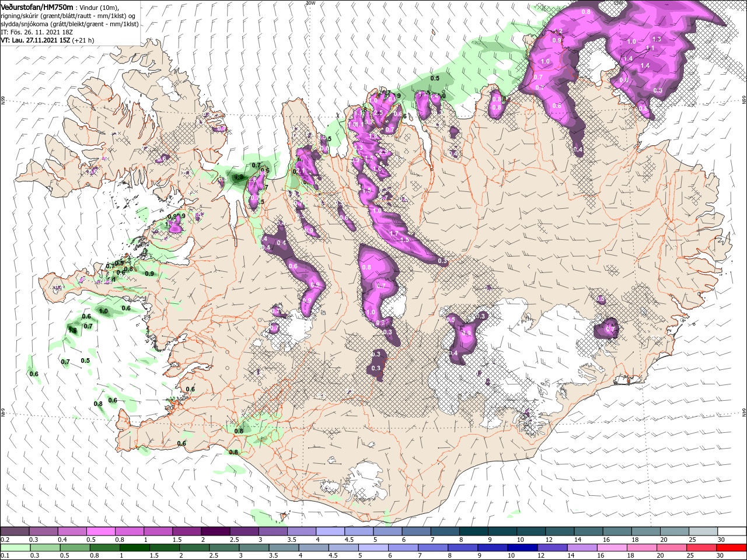Pick the light grey snow swatch between 25 and 30
The height and width of the screenshot is (560, 747).
coord(704,531)
